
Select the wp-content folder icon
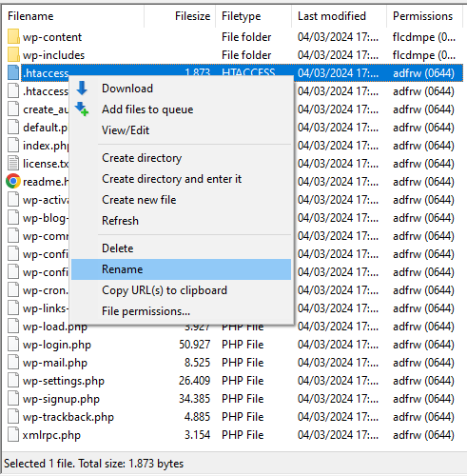pos(13,37)
